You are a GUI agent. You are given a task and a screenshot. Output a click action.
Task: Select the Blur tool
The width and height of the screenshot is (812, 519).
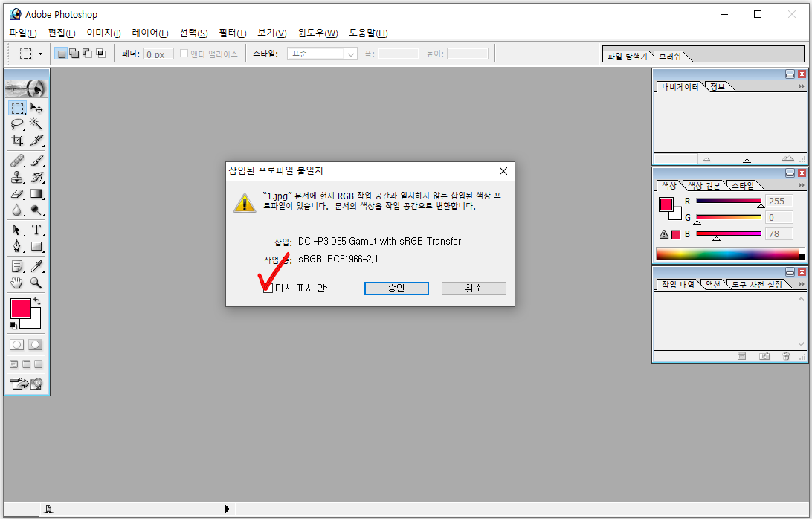(x=17, y=210)
